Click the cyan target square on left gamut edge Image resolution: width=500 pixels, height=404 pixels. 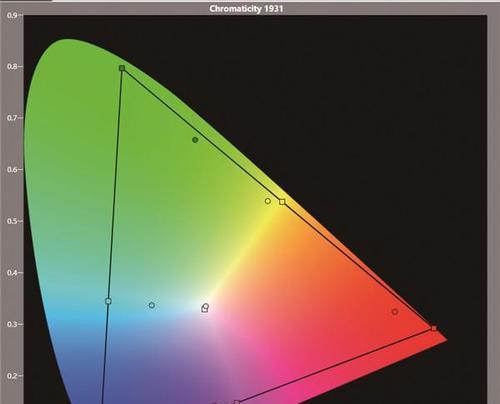(108, 301)
